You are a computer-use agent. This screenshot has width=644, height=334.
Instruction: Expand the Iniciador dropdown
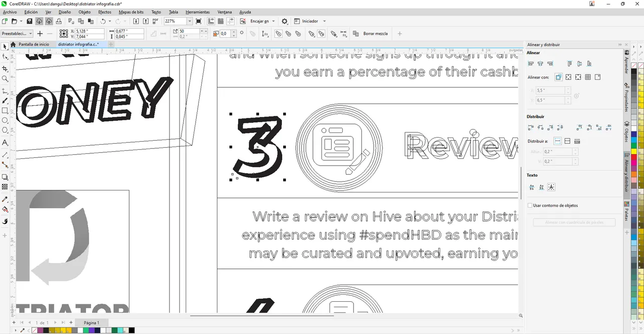324,21
